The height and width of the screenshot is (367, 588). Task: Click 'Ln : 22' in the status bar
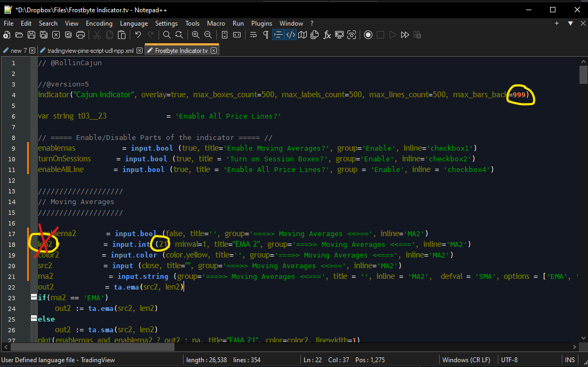312,360
